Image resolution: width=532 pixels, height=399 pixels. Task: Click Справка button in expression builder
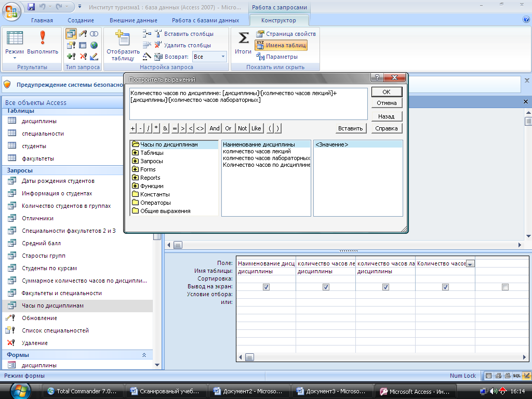[387, 128]
